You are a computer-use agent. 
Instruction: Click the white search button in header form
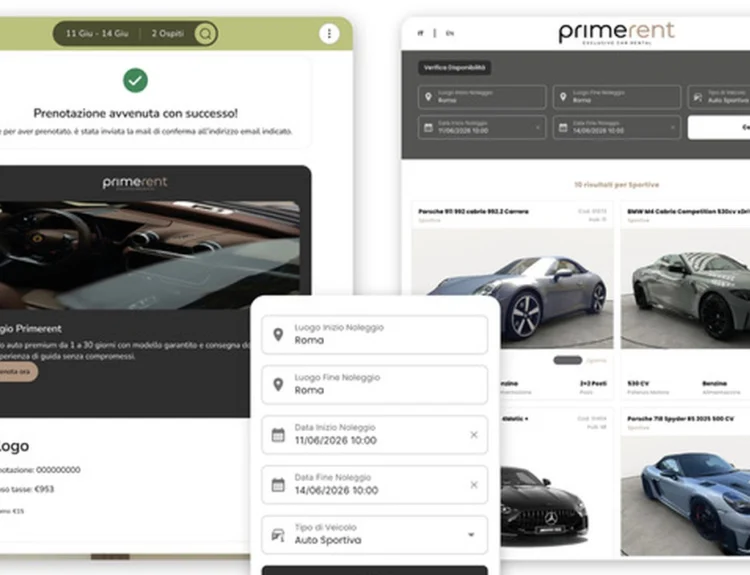(x=719, y=127)
